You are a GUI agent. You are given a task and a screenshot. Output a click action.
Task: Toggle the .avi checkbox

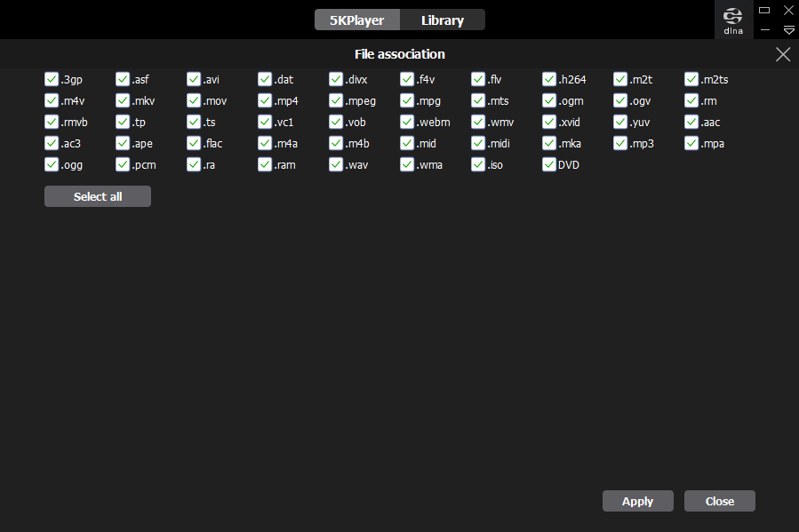pyautogui.click(x=194, y=79)
